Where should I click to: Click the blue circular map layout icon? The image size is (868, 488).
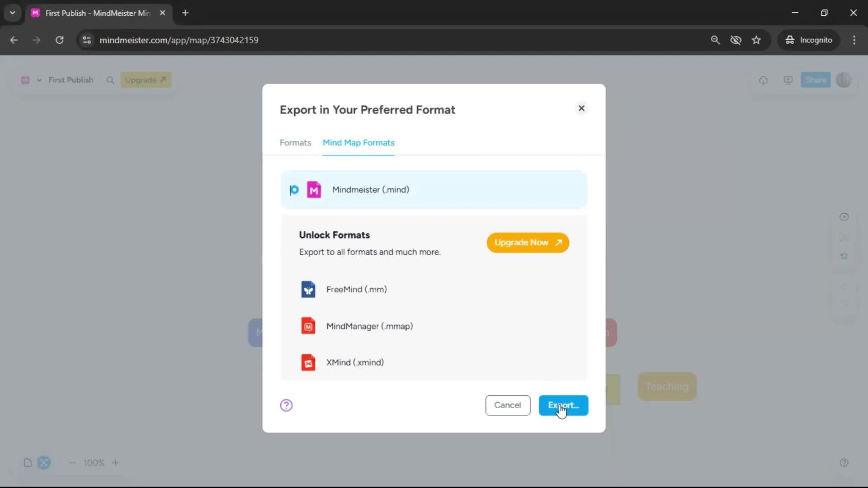(x=44, y=463)
